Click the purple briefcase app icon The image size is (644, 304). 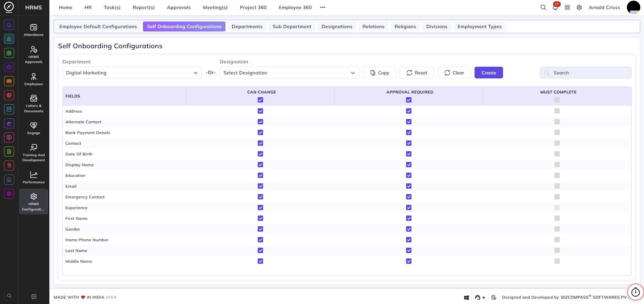[x=9, y=67]
